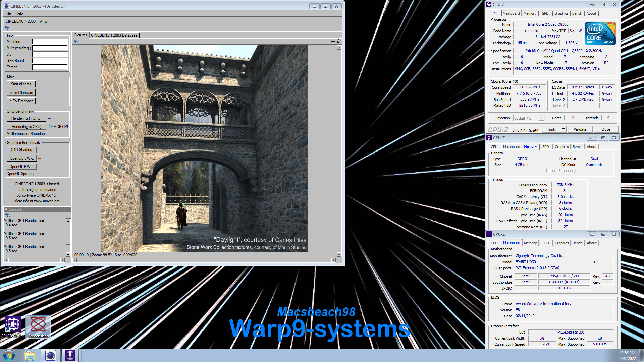Screen dimensions: 644x362
Task: Run the C4D Shading benchmark
Action: click(x=21, y=150)
